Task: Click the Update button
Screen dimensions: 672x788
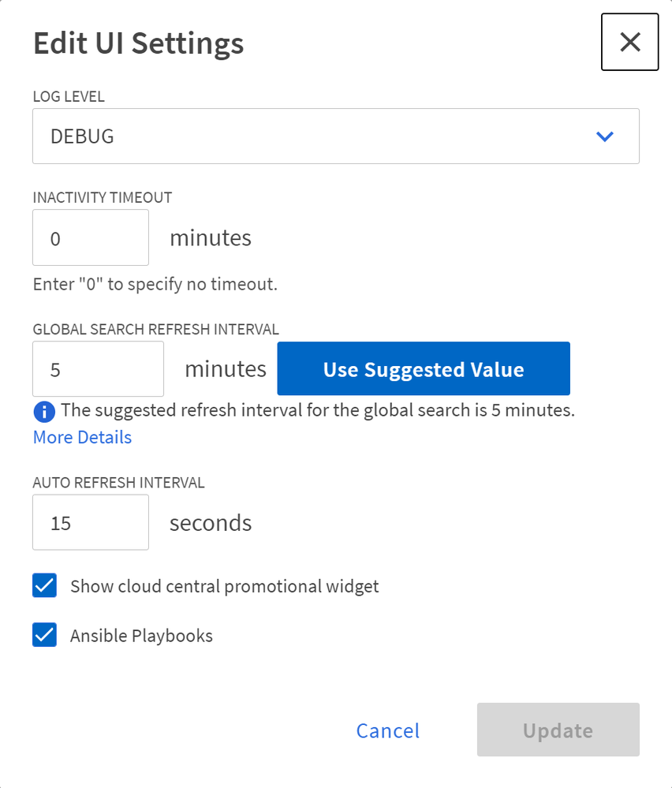Action: (558, 730)
